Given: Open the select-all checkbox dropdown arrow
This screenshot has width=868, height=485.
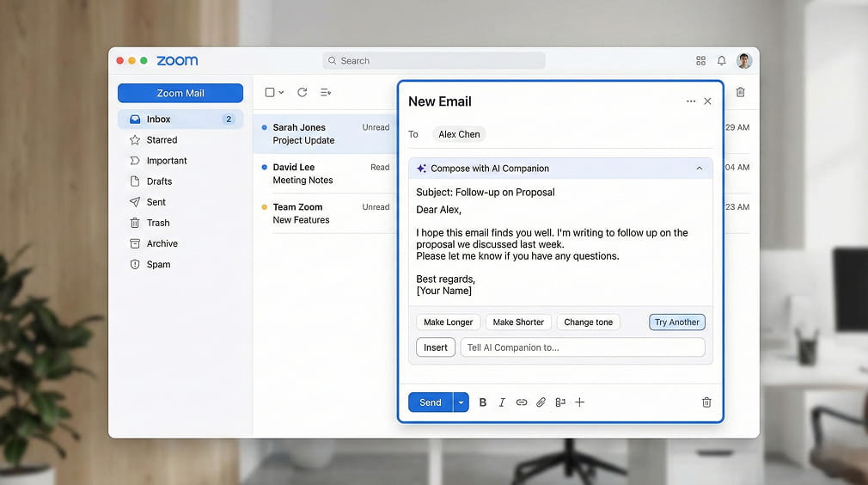Looking at the screenshot, I should click(281, 92).
